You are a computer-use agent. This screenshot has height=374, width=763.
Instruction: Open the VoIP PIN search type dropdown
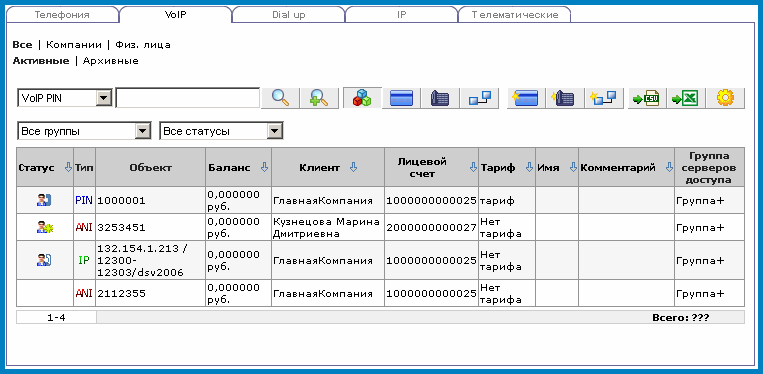(65, 98)
